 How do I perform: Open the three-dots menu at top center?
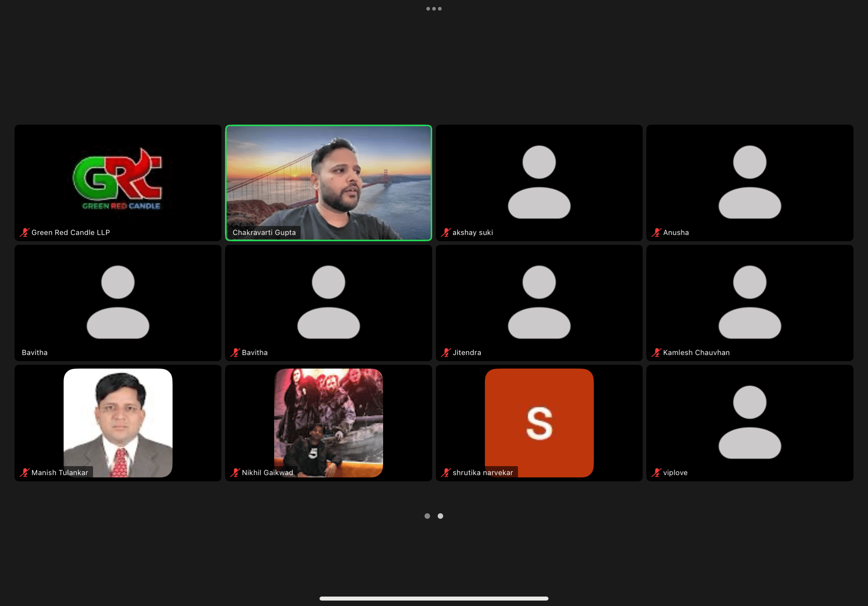tap(434, 8)
